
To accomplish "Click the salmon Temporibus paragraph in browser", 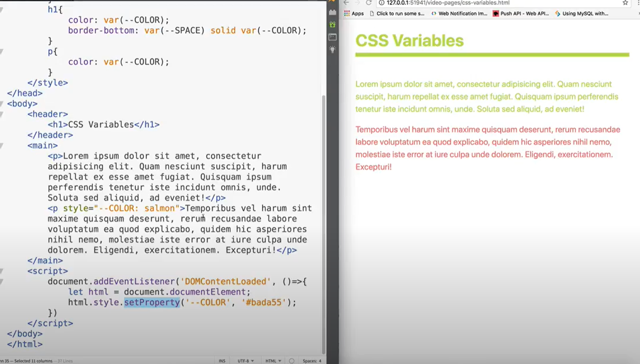I will point(488,148).
